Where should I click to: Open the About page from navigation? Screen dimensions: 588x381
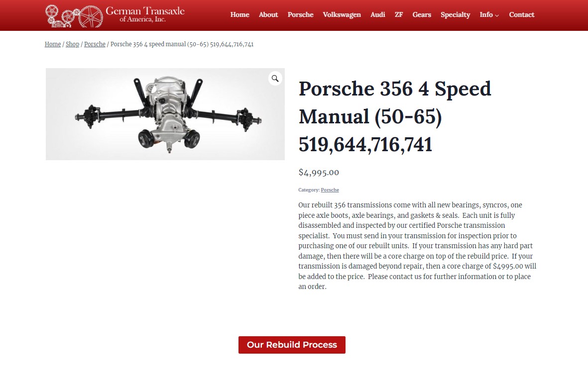268,14
